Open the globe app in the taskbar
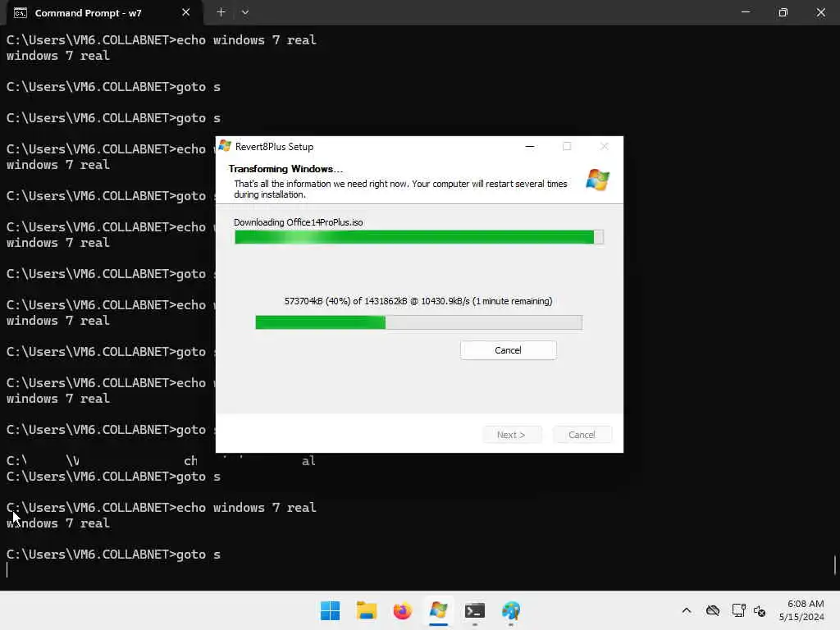Screen dimensions: 840x630 pos(511,610)
